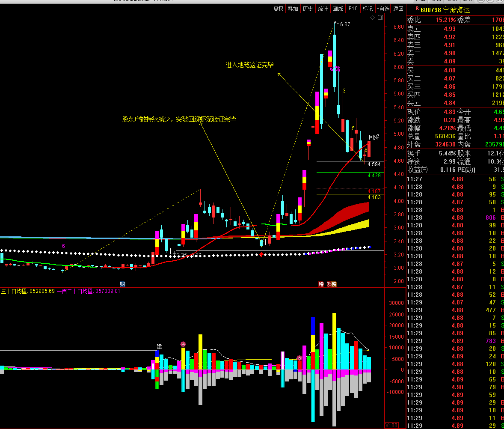Click the 4.187 red level label

(x=374, y=191)
